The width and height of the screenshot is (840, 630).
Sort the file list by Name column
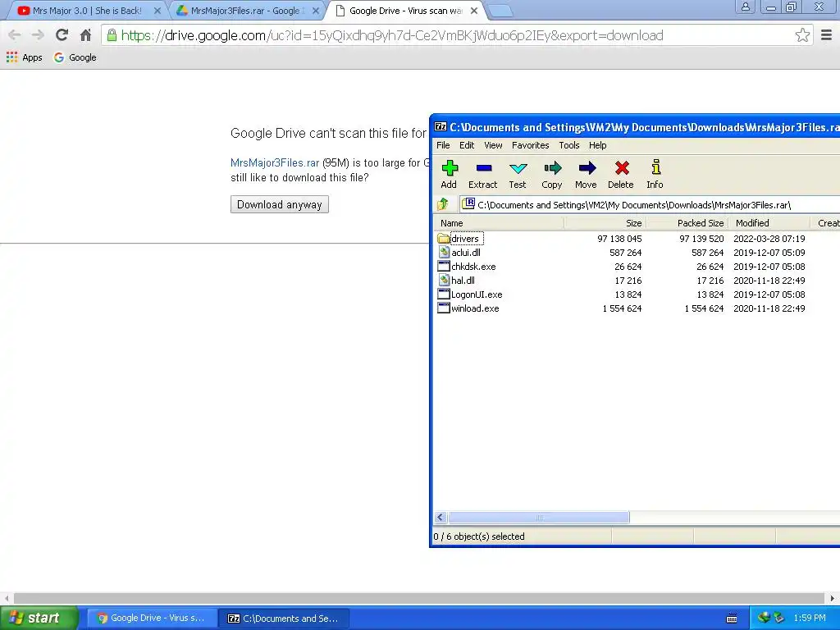pos(498,223)
